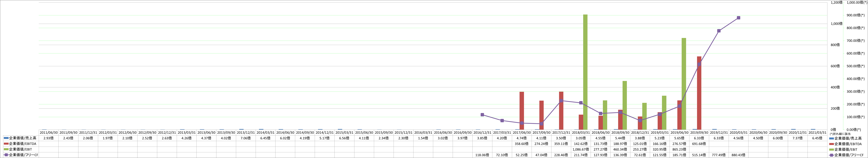Select the 118.06倍 free CF cell
Screen dimensions: 868x158
click(x=482, y=155)
